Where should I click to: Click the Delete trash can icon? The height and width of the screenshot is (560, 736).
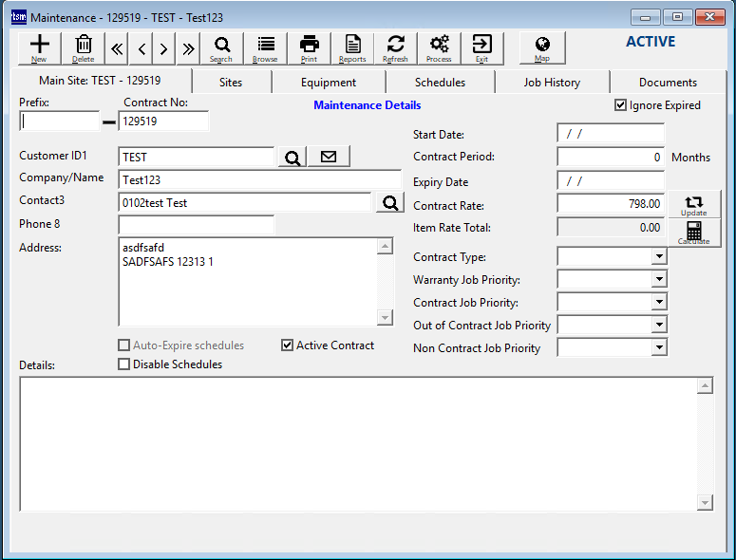[84, 47]
